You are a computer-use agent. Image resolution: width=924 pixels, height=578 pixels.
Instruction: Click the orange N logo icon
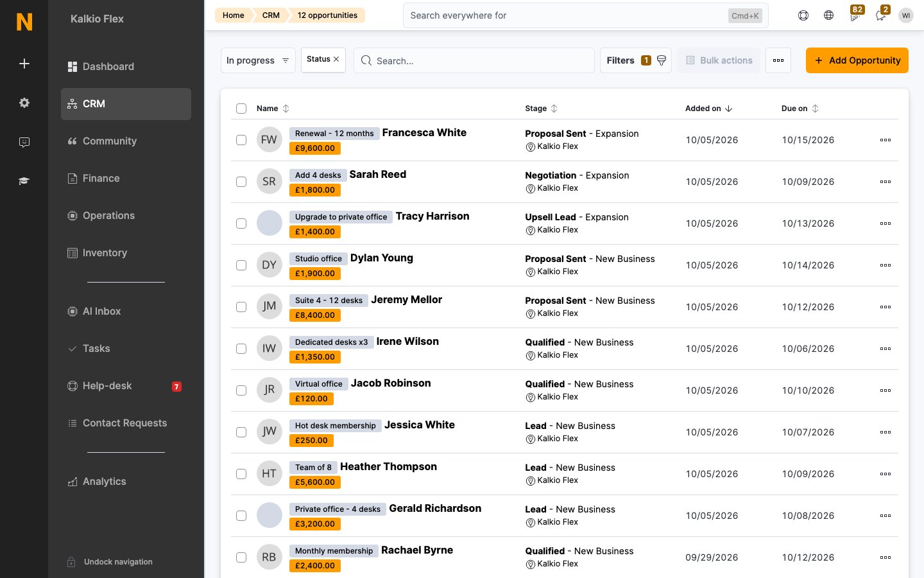tap(24, 22)
